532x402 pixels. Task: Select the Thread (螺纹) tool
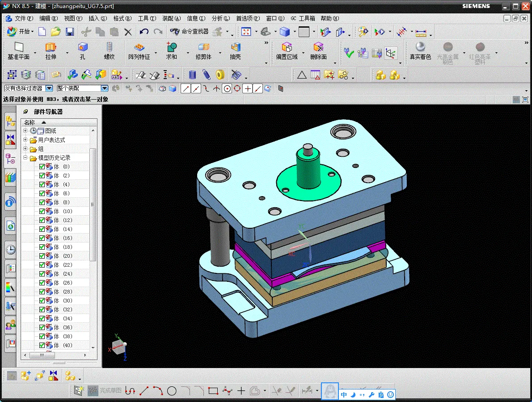(109, 51)
